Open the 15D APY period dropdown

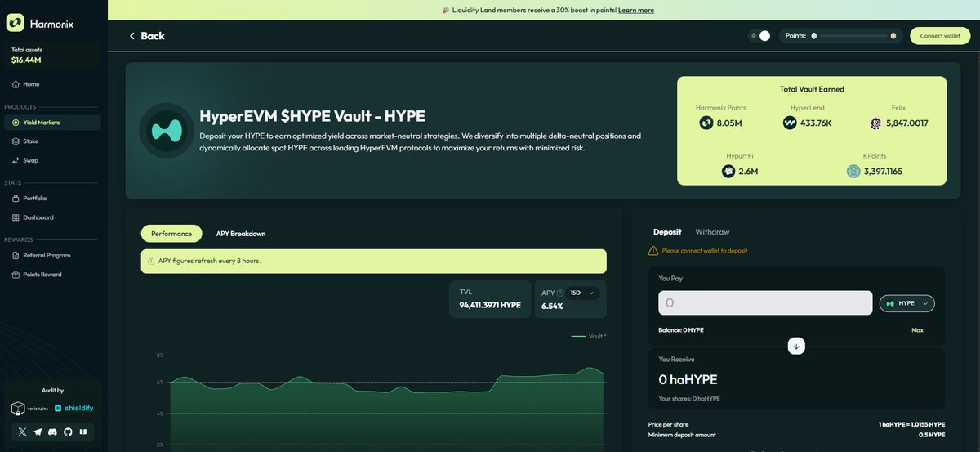click(583, 293)
